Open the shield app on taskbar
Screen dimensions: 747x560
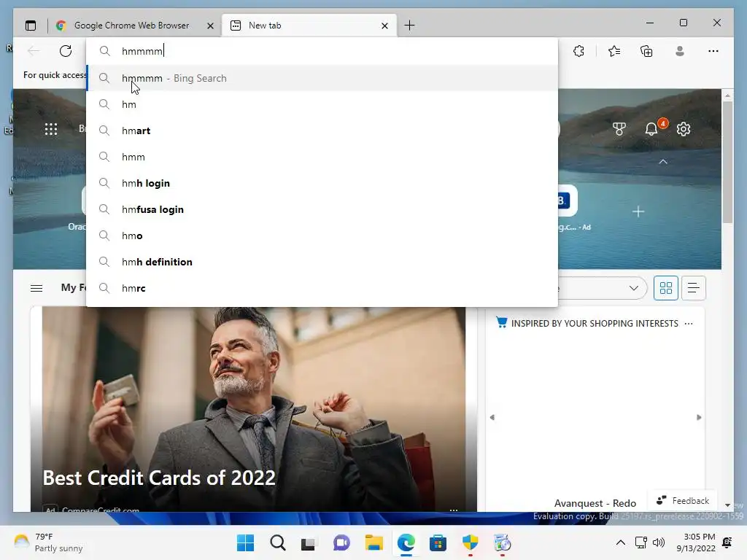click(471, 542)
